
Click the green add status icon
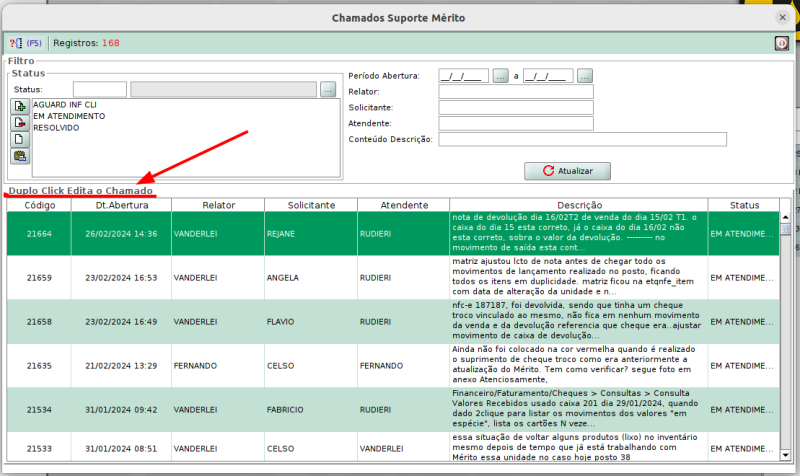click(x=20, y=107)
